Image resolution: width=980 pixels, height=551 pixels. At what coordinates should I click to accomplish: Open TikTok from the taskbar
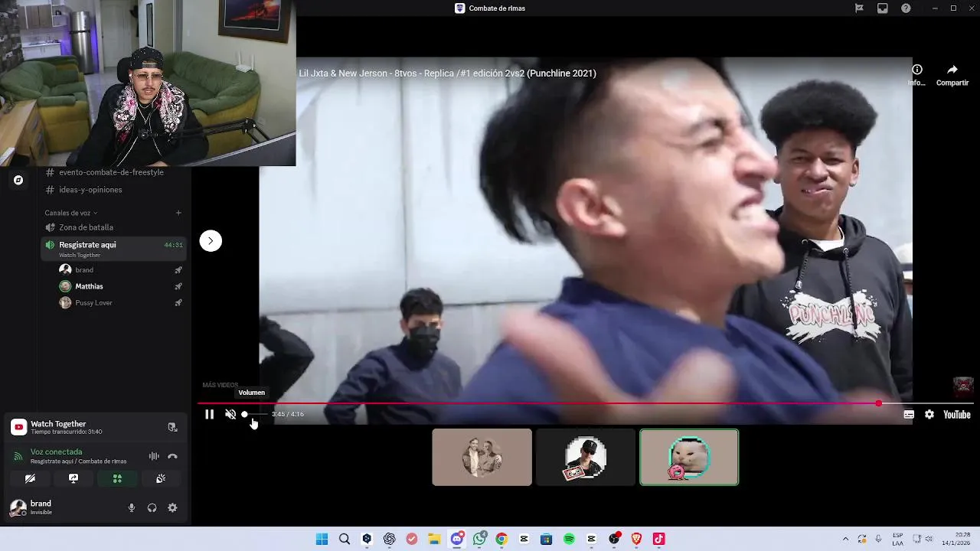[x=658, y=539]
